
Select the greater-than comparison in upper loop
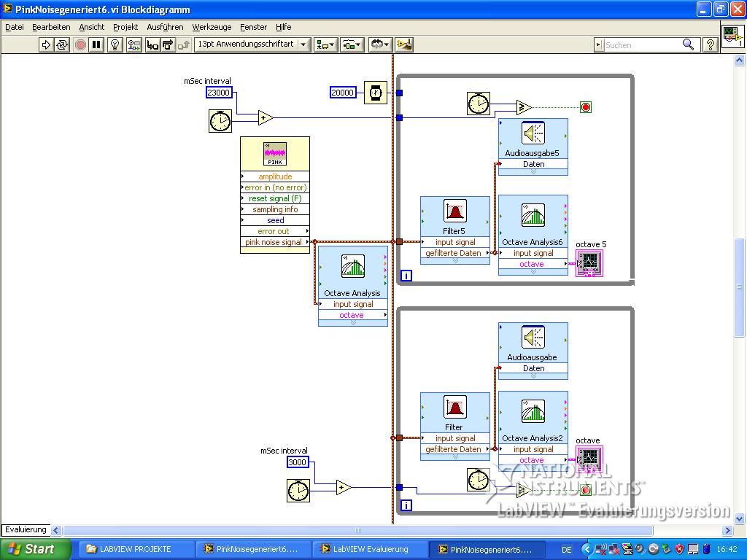tap(524, 107)
